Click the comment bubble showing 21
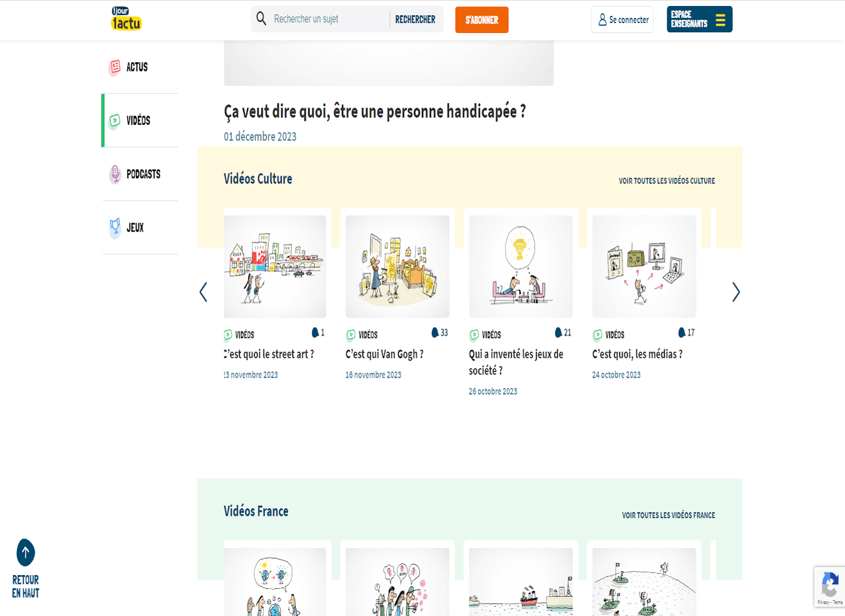Image resolution: width=845 pixels, height=616 pixels. point(558,333)
